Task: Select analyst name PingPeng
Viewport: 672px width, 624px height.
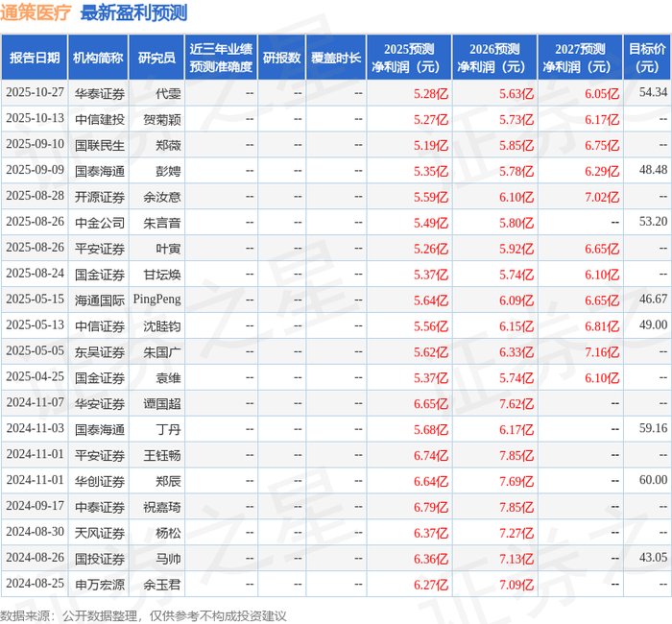Action: (x=156, y=300)
